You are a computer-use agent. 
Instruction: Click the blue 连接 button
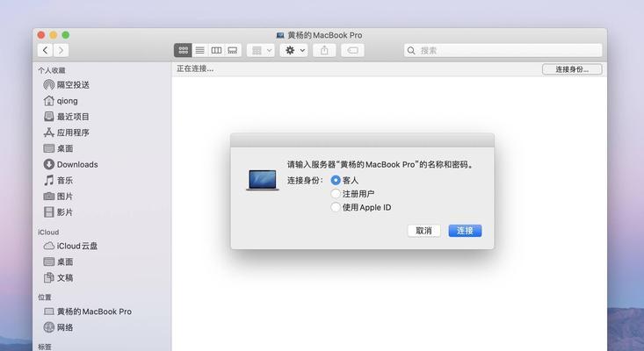(x=465, y=231)
